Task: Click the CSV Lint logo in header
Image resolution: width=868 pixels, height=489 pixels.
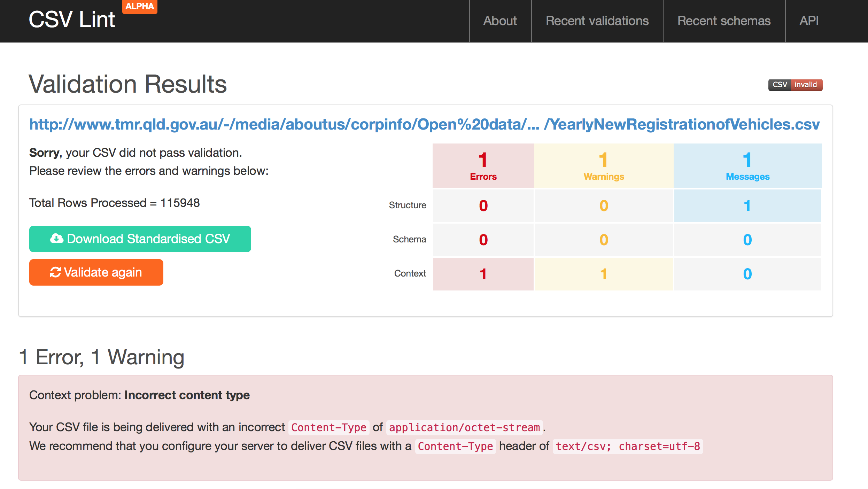Action: tap(72, 19)
